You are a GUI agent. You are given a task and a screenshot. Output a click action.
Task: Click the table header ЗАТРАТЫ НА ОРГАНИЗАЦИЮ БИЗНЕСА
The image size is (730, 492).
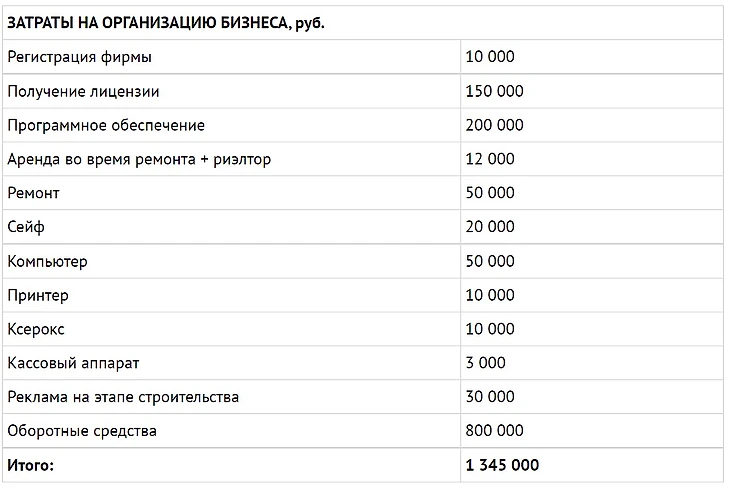(x=166, y=23)
